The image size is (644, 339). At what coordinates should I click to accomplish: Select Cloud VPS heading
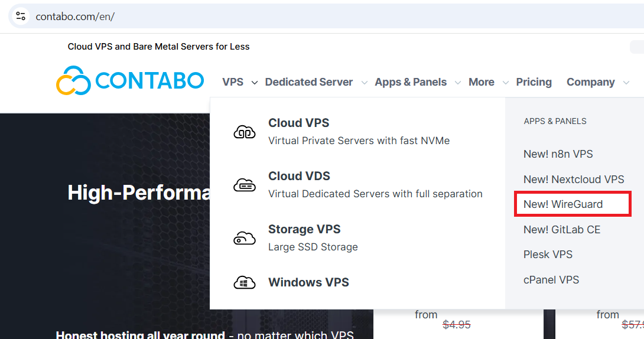(298, 123)
